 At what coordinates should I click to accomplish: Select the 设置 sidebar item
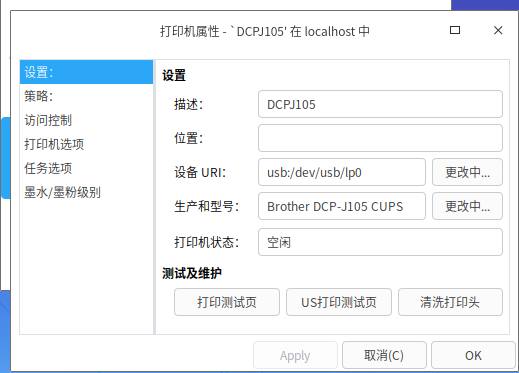click(x=86, y=72)
